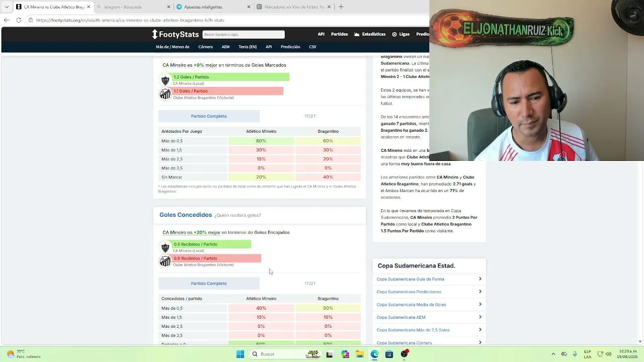
Task: Close the CA Mineiro vs Bragantino tab
Action: point(89,7)
